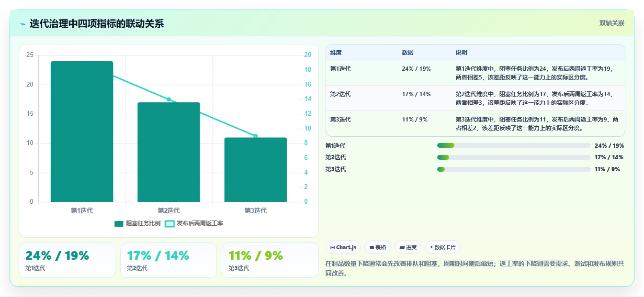
Task: Click the 第3迭代 progress bar
Action: click(x=514, y=169)
